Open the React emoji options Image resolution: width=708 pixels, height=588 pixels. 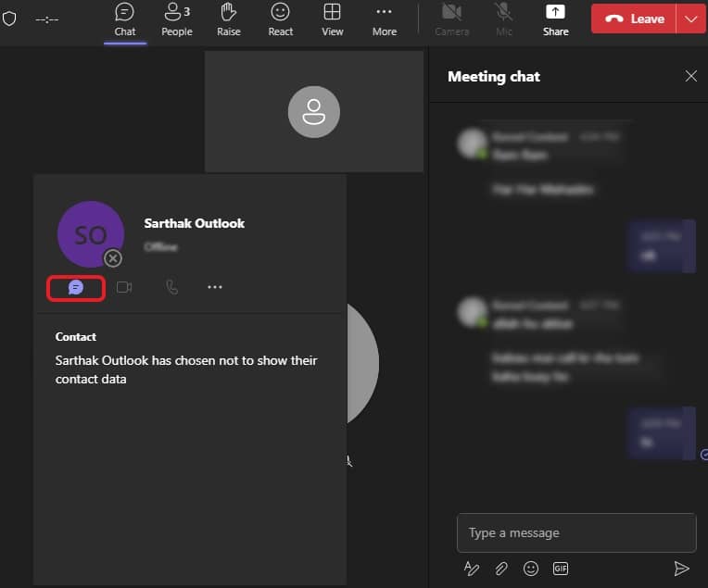point(281,19)
